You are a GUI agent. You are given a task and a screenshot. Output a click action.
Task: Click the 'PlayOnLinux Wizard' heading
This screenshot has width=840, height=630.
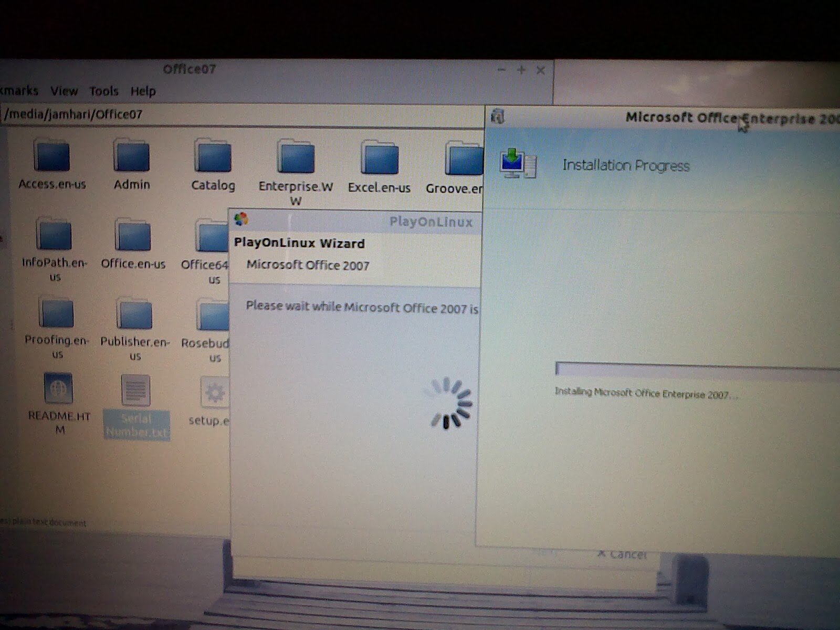[x=299, y=244]
